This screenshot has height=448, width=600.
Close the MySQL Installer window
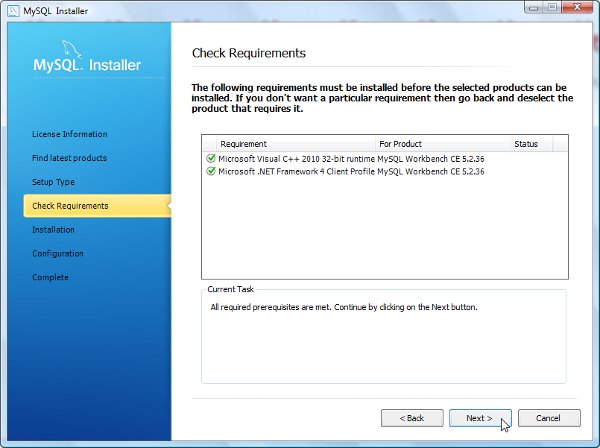point(577,7)
